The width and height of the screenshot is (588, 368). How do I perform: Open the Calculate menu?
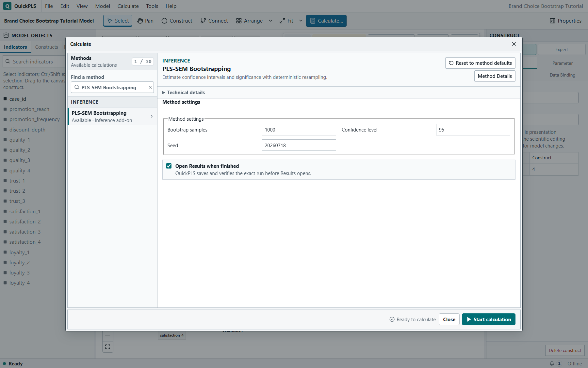128,6
